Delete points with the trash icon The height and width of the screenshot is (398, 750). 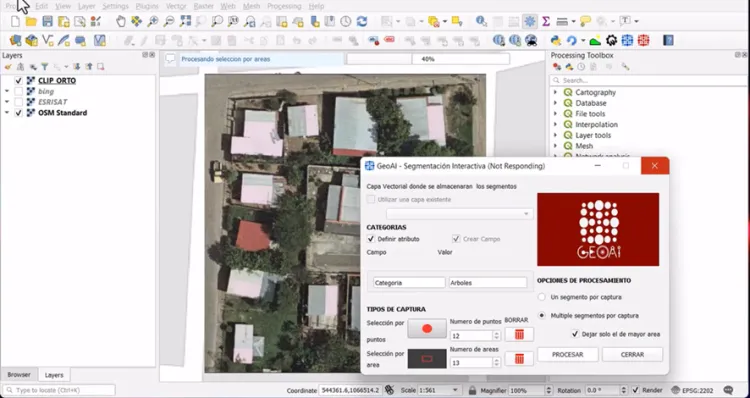[x=519, y=334]
